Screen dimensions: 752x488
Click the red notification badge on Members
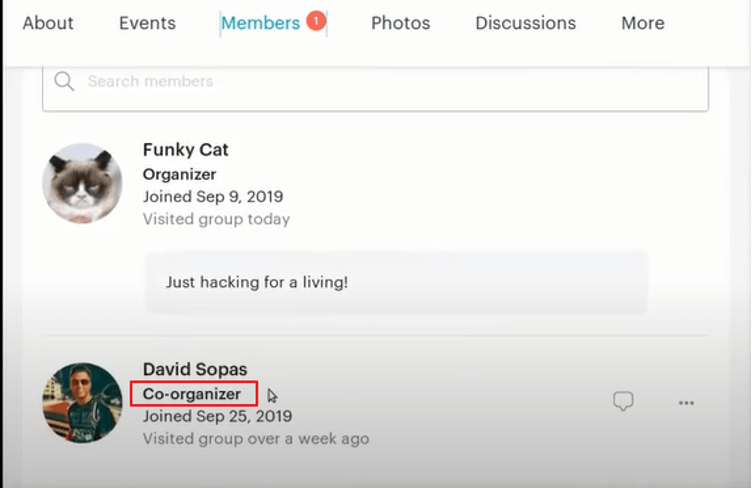click(x=316, y=20)
